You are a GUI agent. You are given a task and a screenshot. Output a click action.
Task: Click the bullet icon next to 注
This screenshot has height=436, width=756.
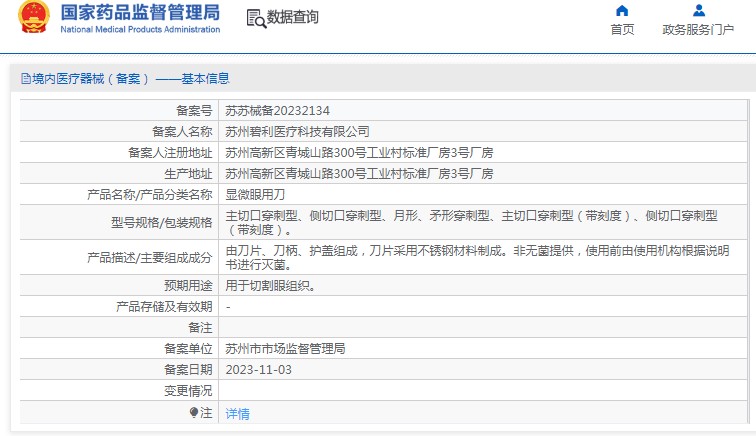tap(194, 412)
